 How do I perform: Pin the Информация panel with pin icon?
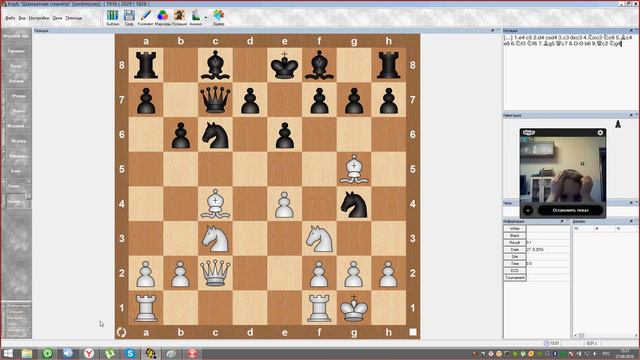tap(562, 221)
